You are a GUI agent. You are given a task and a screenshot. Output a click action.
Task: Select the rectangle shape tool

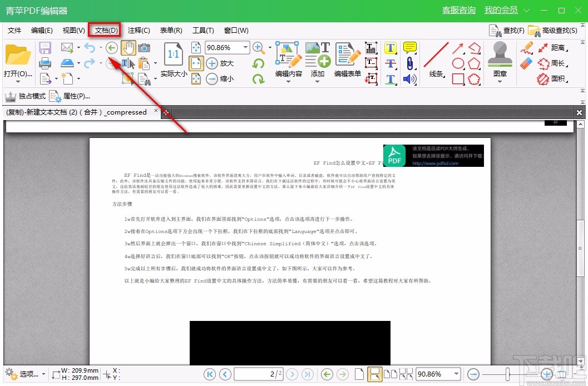(458, 78)
